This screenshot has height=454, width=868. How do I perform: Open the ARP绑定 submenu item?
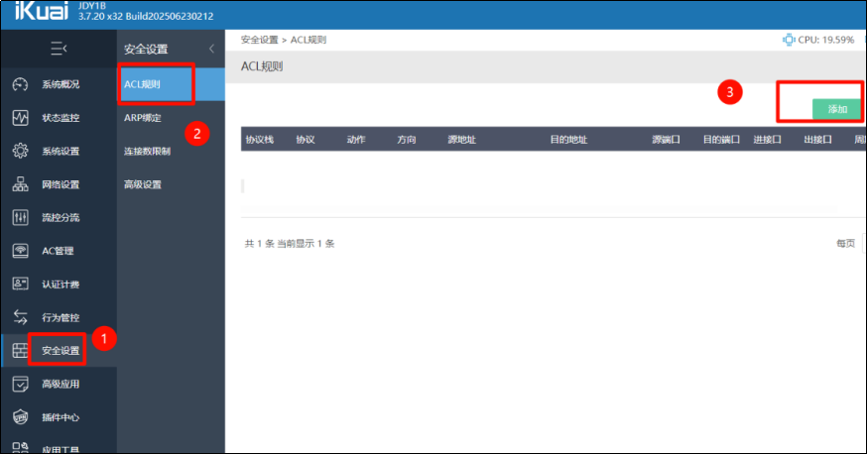coord(142,117)
